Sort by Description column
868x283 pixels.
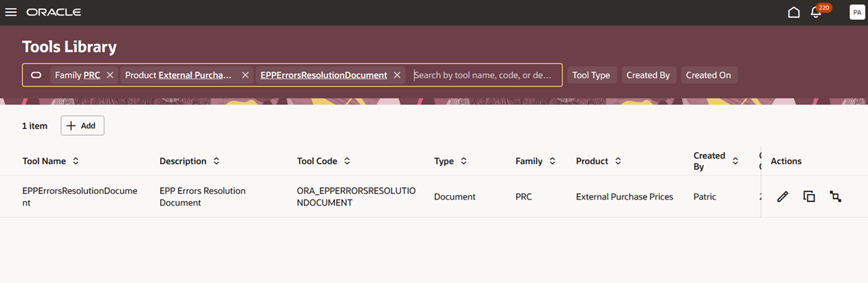(216, 162)
